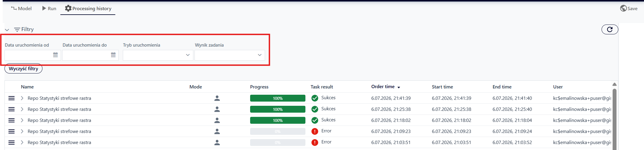Expand the row ordered at 21:09:23
The image size is (644, 150).
pyautogui.click(x=22, y=131)
